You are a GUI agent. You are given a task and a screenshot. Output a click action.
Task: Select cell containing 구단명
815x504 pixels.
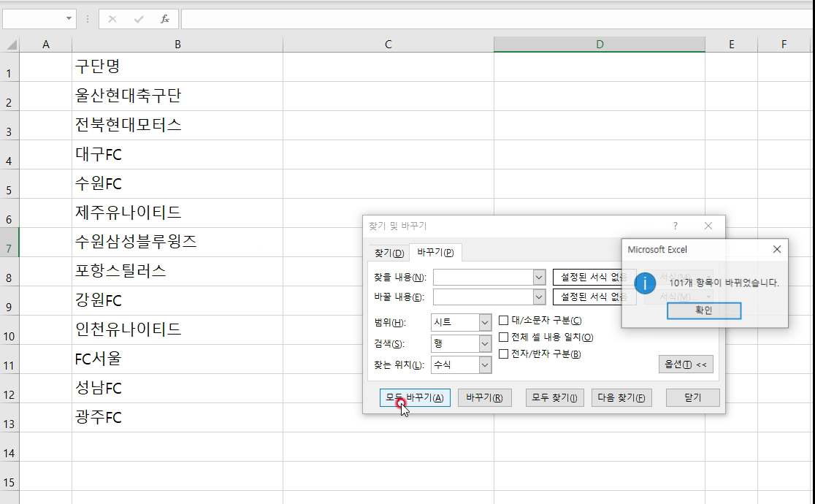click(x=177, y=67)
